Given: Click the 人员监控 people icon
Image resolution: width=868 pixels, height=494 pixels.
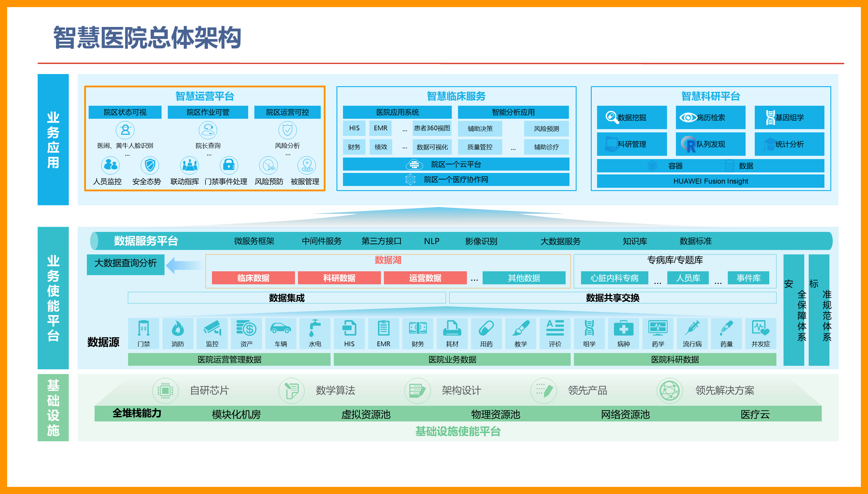Looking at the screenshot, I should click(x=110, y=165).
